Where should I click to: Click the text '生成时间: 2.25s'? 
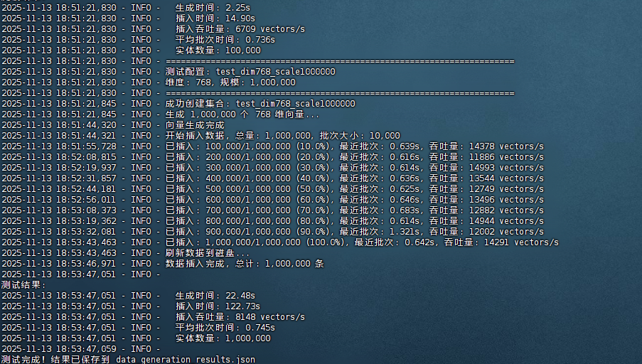213,8
